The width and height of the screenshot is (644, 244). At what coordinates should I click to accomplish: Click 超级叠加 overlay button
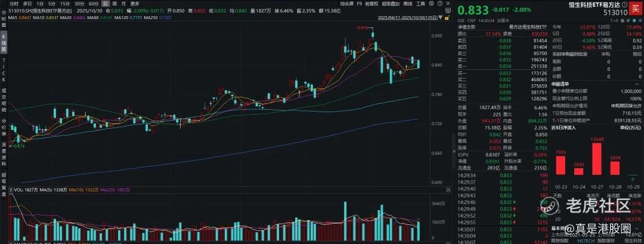point(391,4)
